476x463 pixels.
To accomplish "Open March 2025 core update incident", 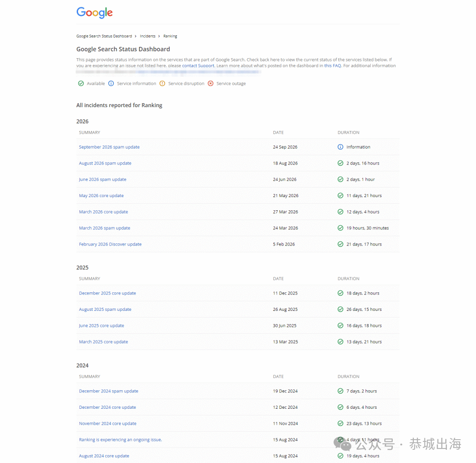I will pyautogui.click(x=104, y=342).
